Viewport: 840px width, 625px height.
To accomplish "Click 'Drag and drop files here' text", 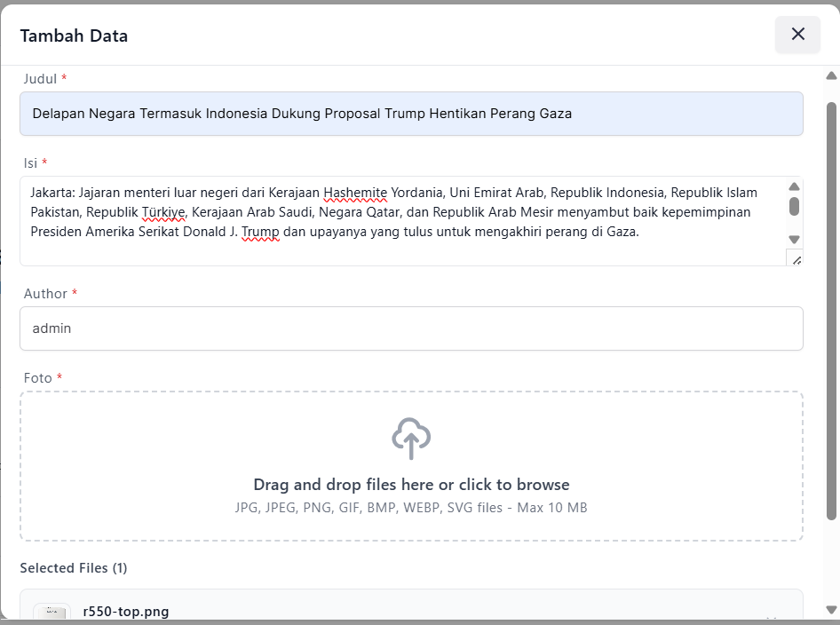I will pos(411,485).
